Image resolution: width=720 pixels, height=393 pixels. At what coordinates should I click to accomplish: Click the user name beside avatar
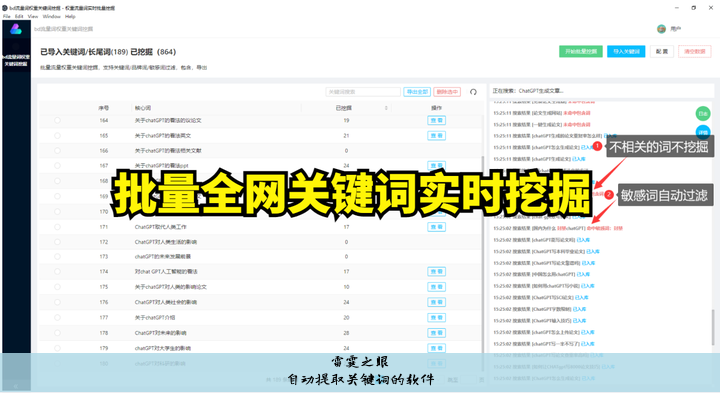point(675,29)
